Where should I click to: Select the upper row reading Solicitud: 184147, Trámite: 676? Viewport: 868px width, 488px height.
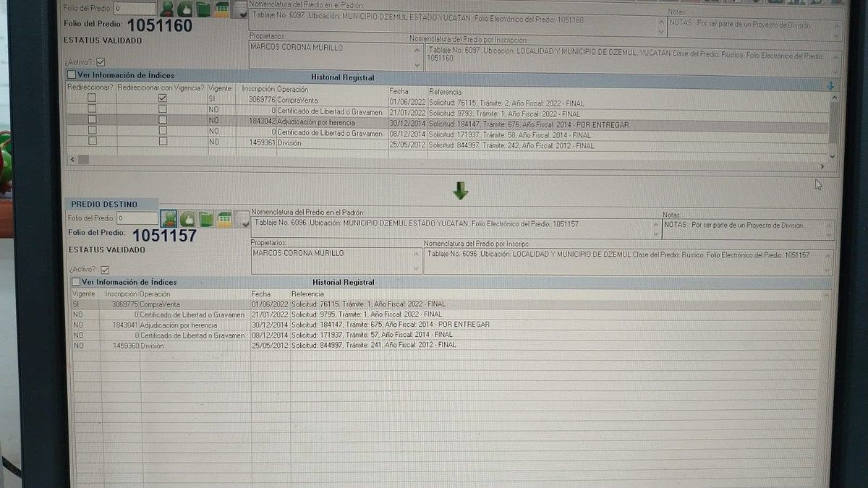point(448,124)
